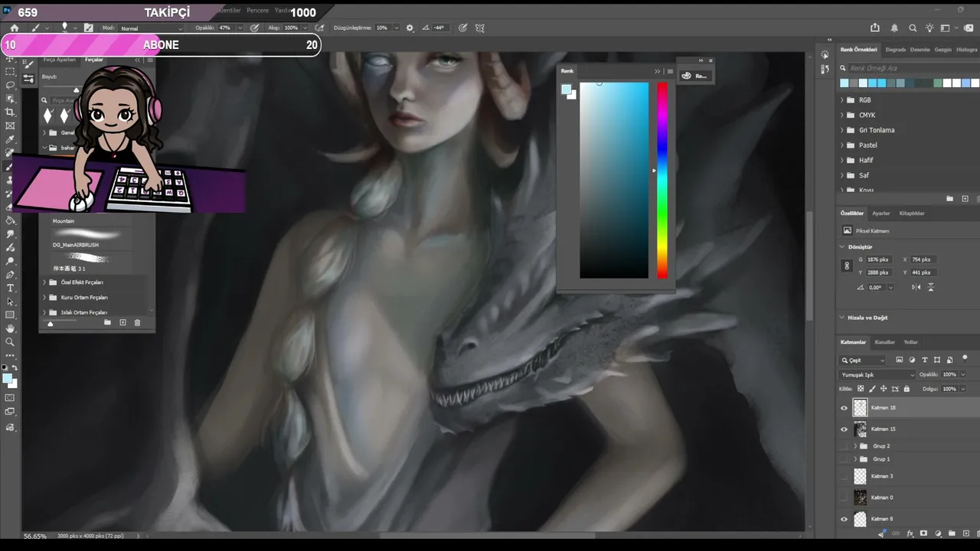This screenshot has height=551, width=980.
Task: Select the Dodge tool
Action: coord(11,261)
